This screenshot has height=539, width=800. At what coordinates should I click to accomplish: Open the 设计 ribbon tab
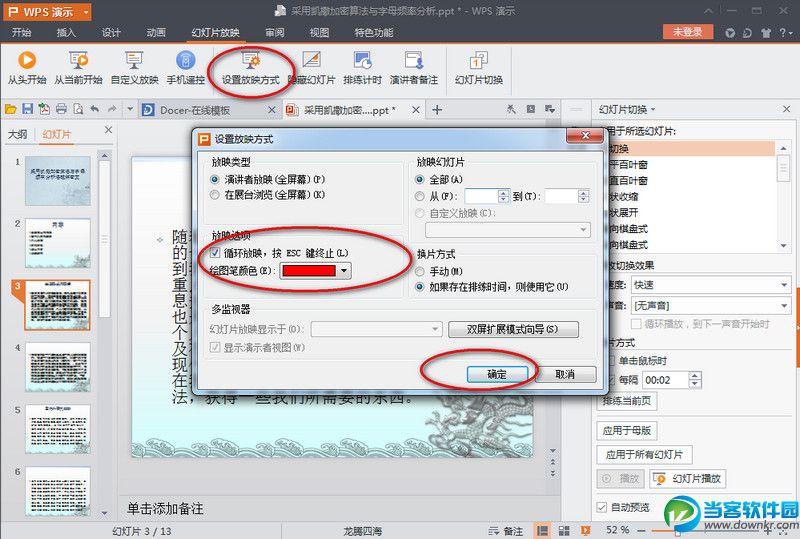111,33
